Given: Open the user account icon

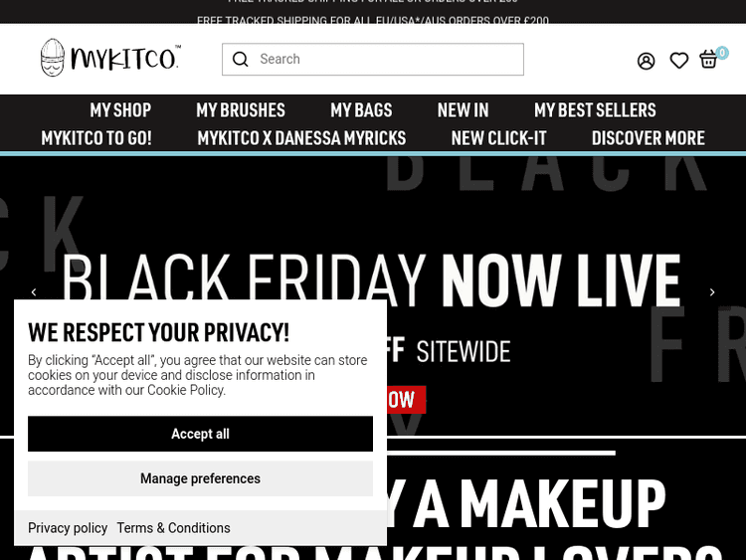Looking at the screenshot, I should tap(646, 61).
